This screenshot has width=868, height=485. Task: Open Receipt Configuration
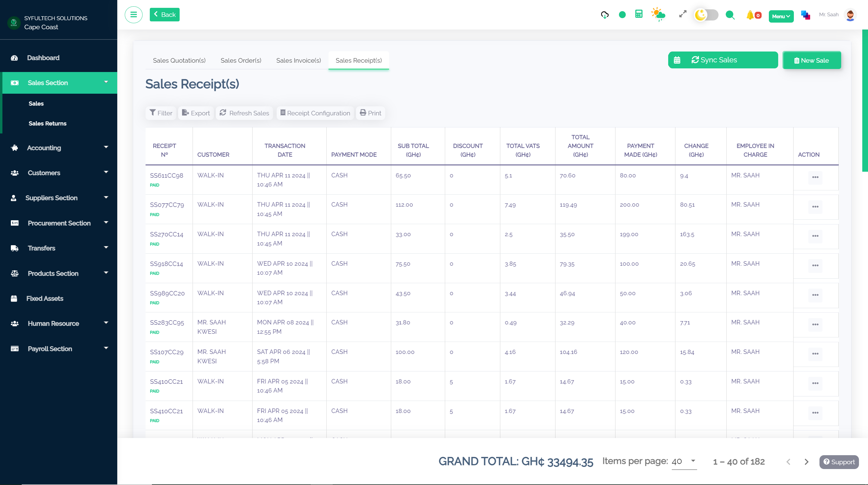pos(315,113)
